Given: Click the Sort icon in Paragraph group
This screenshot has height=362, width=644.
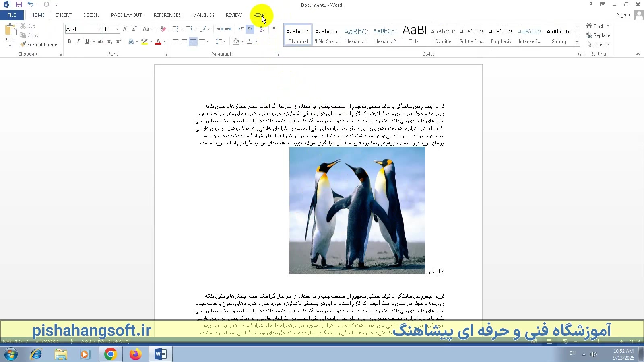Looking at the screenshot, I should point(262,29).
